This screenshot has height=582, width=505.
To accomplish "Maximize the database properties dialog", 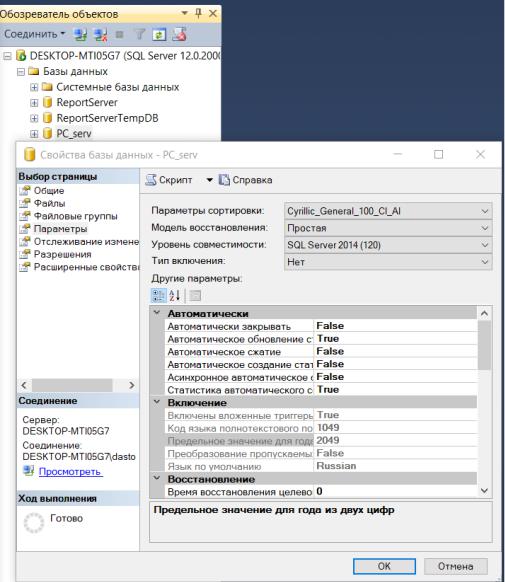I will point(439,154).
